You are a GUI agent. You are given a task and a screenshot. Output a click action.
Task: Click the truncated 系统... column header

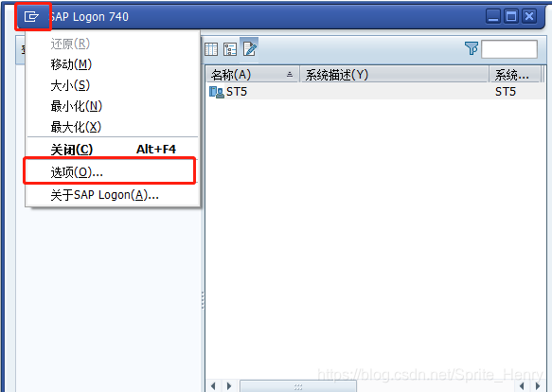[x=515, y=75]
